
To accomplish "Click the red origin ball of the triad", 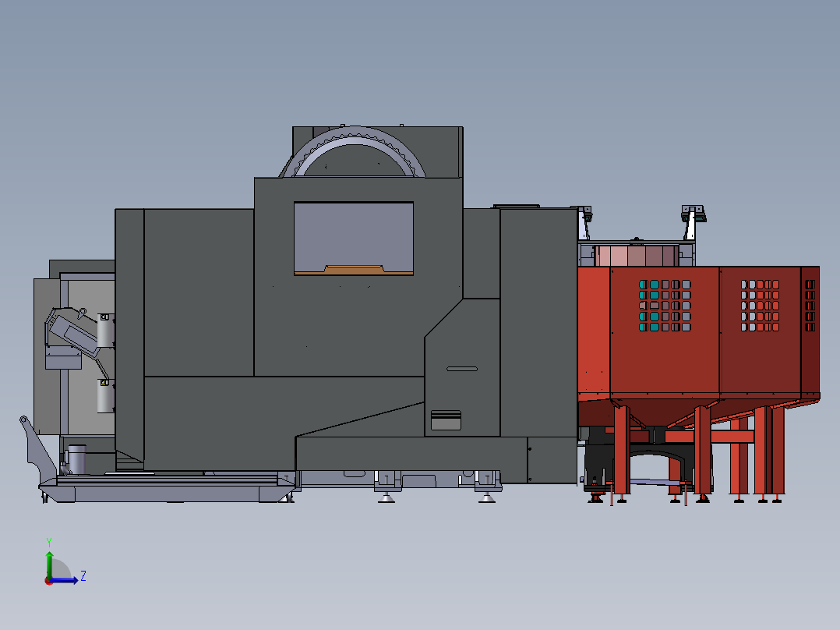I will [x=48, y=581].
